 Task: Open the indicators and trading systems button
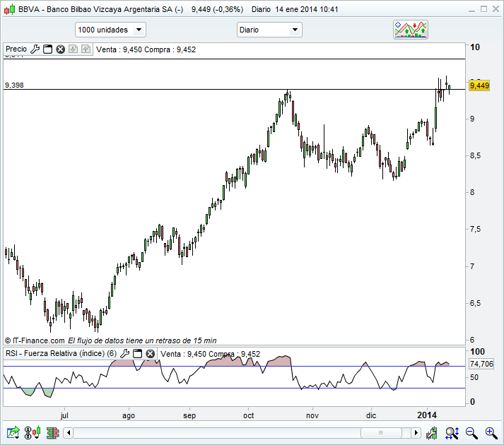pos(411,30)
